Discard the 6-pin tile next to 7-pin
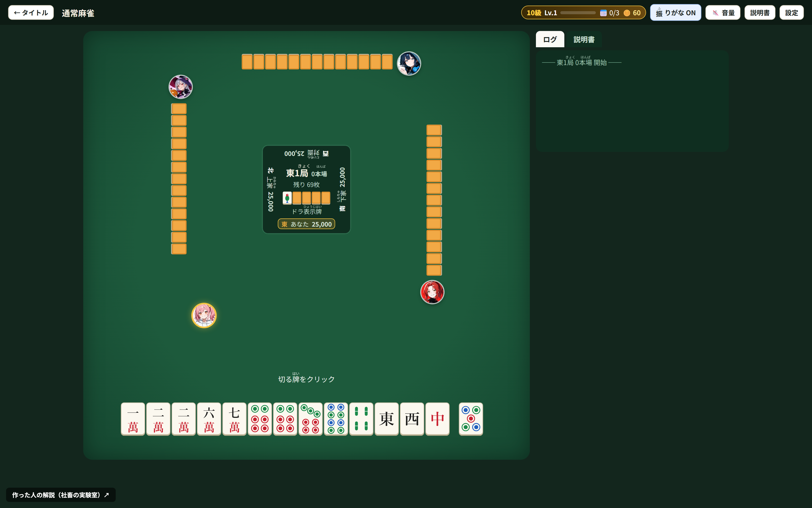Viewport: 812px width, 508px height. coord(285,419)
